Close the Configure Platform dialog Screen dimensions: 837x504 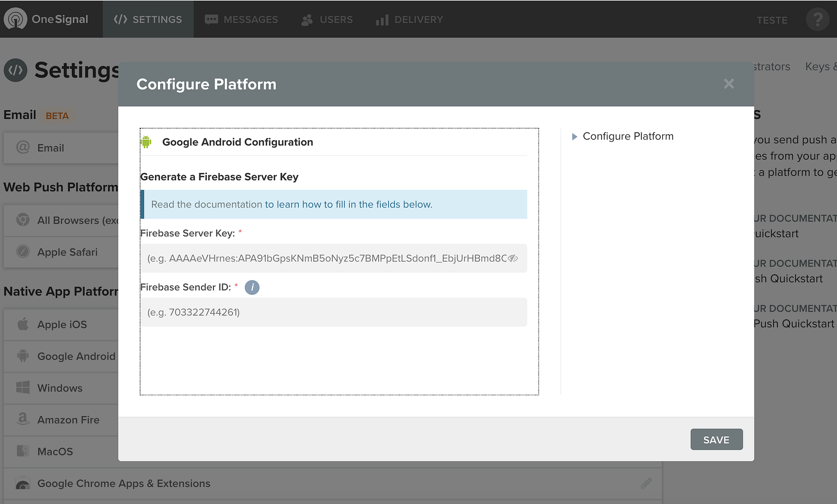point(729,84)
